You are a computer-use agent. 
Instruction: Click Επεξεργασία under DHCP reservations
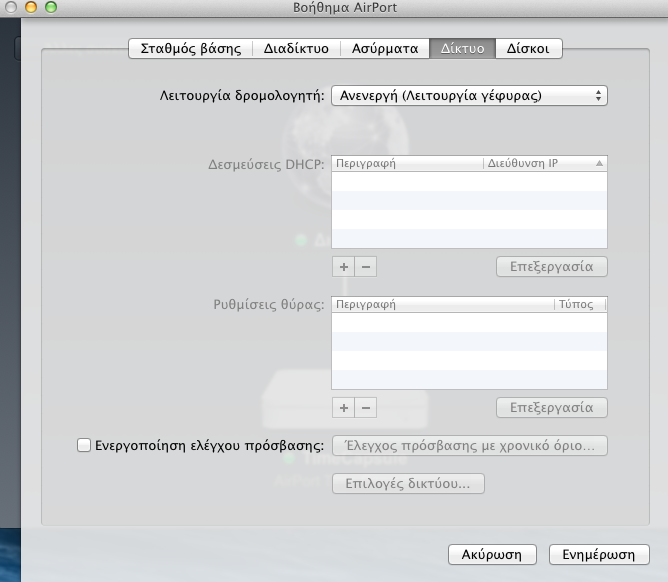pos(552,266)
